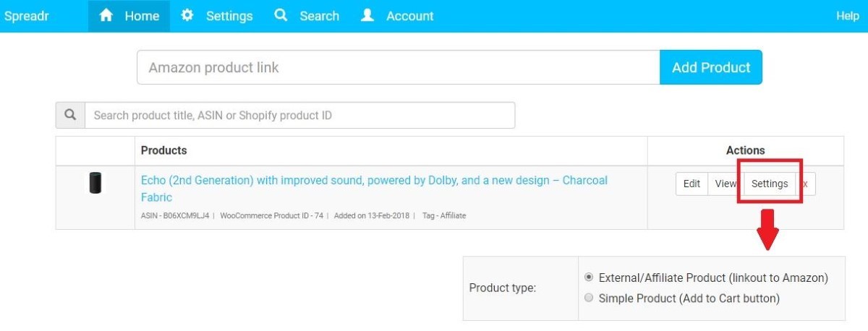Click the Home house icon
The height and width of the screenshot is (331, 868).
pos(106,15)
